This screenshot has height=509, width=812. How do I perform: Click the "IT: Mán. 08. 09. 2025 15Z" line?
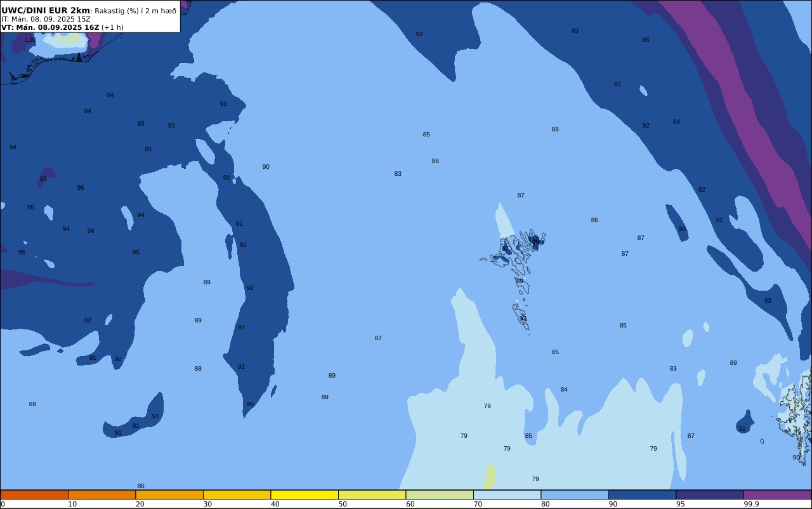[x=46, y=19]
